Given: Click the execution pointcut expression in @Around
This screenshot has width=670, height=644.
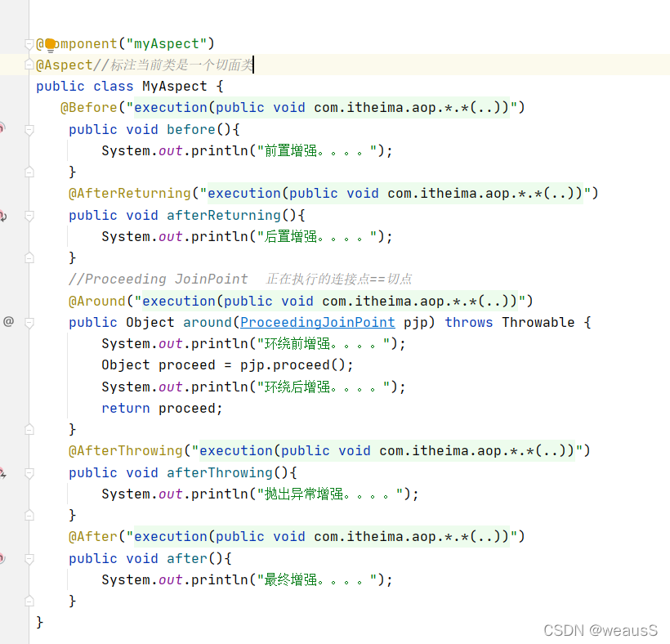Looking at the screenshot, I should (x=330, y=302).
